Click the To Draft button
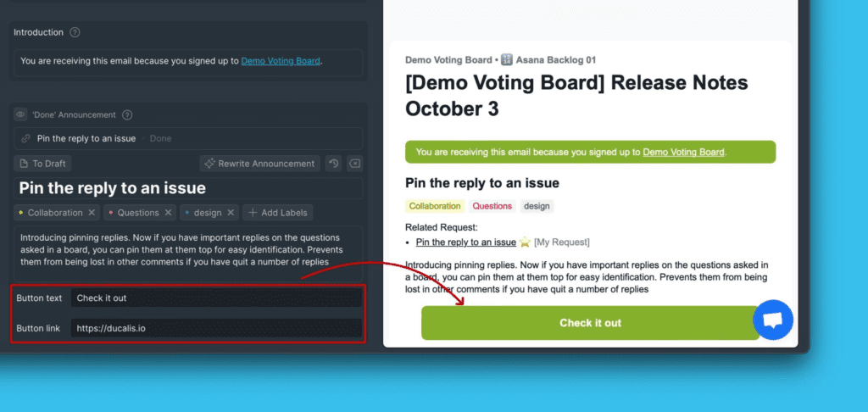Screen dimensions: 868x412 (x=44, y=164)
